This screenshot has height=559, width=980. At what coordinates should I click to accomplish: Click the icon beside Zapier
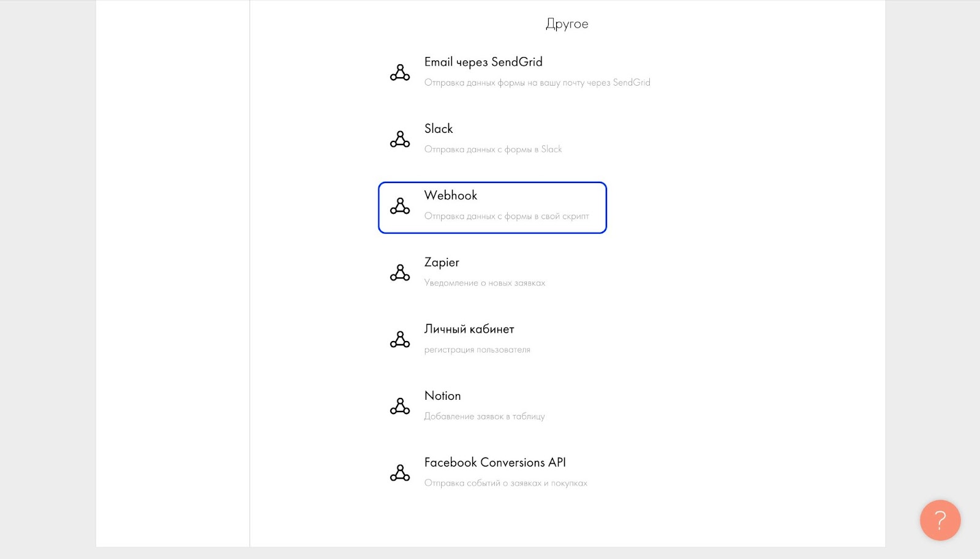tap(400, 272)
